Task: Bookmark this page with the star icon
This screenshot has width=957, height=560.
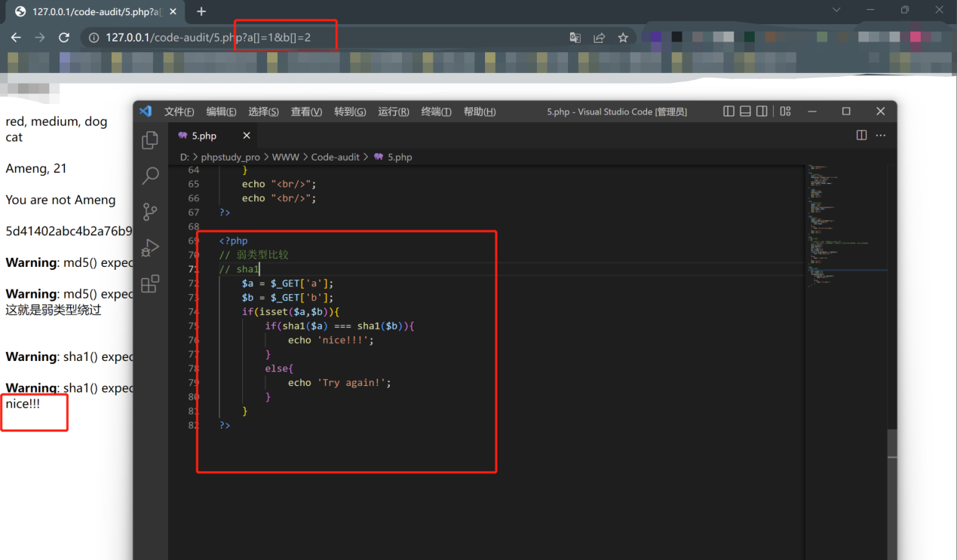Action: (623, 38)
